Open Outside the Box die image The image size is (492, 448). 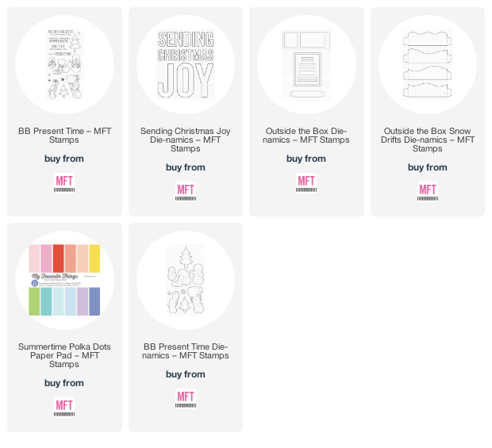click(306, 64)
